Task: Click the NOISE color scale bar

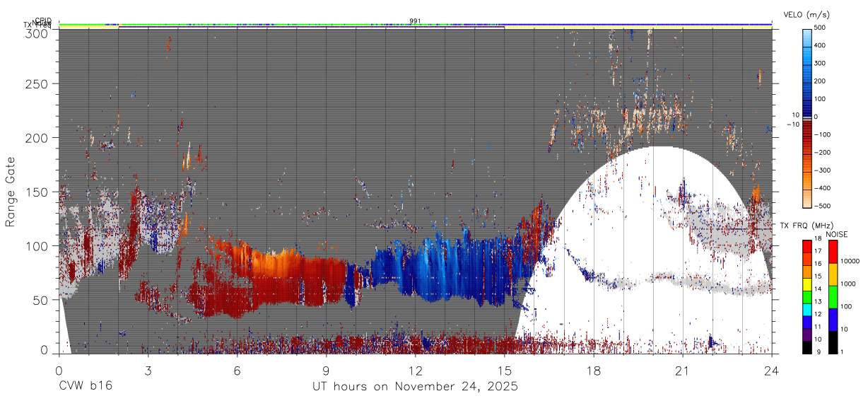Action: coord(833,297)
